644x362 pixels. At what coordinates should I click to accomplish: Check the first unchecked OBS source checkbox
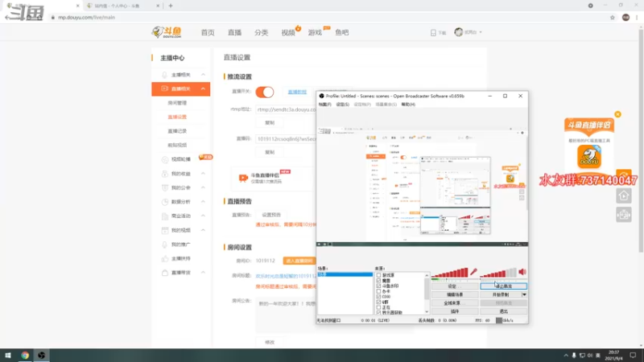[378, 275]
